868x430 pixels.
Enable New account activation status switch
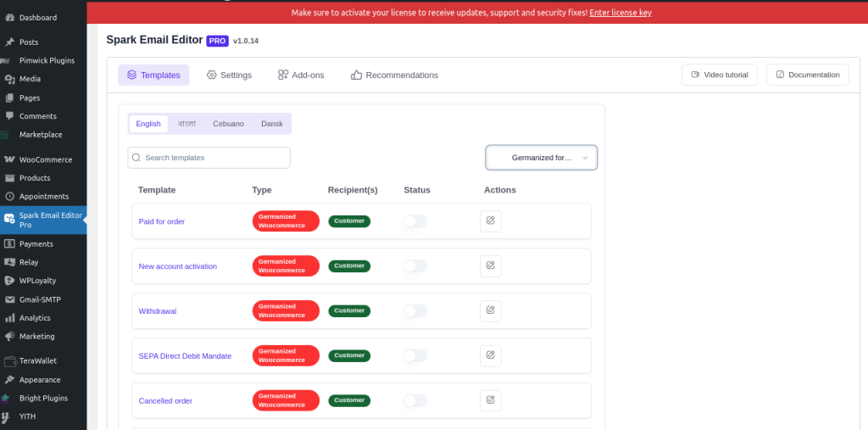click(415, 266)
